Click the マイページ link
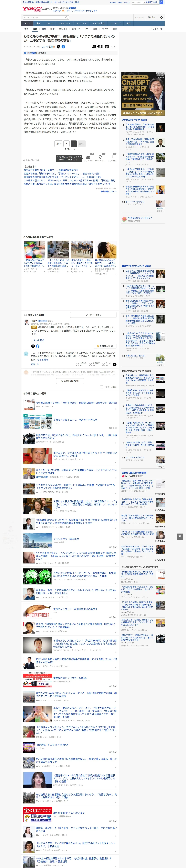This screenshot has width=186, height=868. pyautogui.click(x=139, y=17)
